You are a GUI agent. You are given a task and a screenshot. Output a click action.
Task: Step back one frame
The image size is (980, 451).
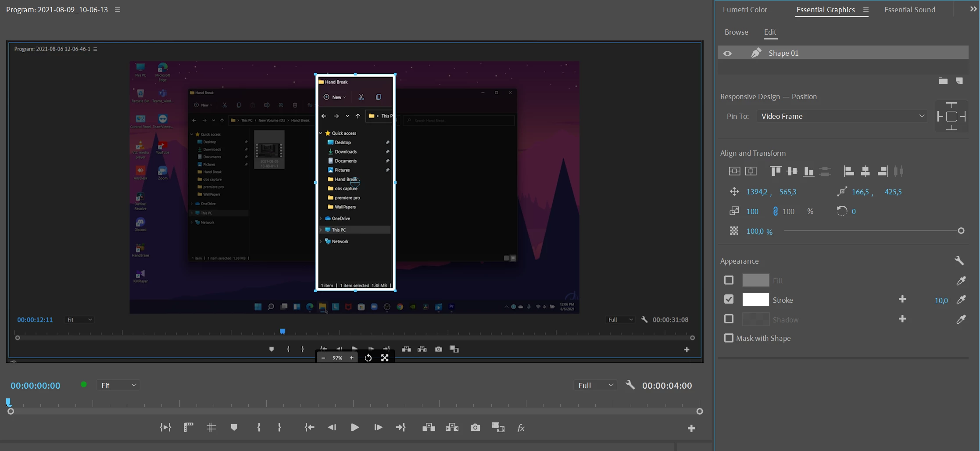tap(332, 427)
